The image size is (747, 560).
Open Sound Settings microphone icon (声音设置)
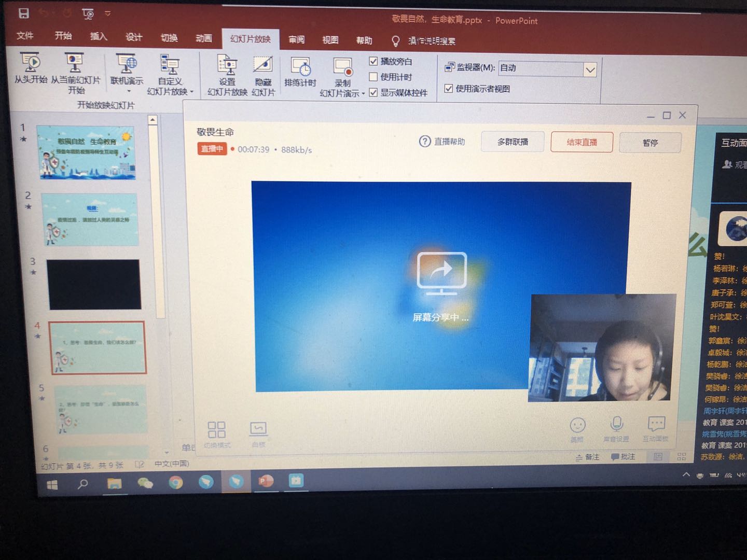coord(616,429)
